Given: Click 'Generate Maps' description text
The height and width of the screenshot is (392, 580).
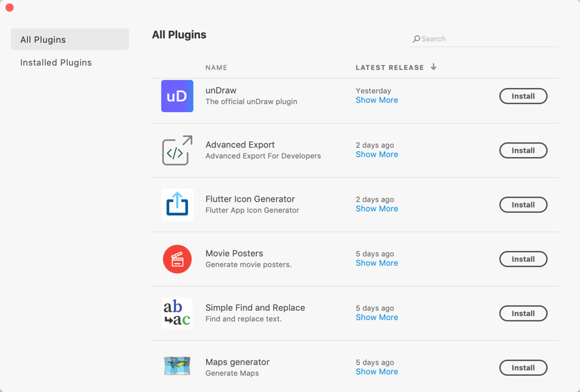Looking at the screenshot, I should 232,373.
